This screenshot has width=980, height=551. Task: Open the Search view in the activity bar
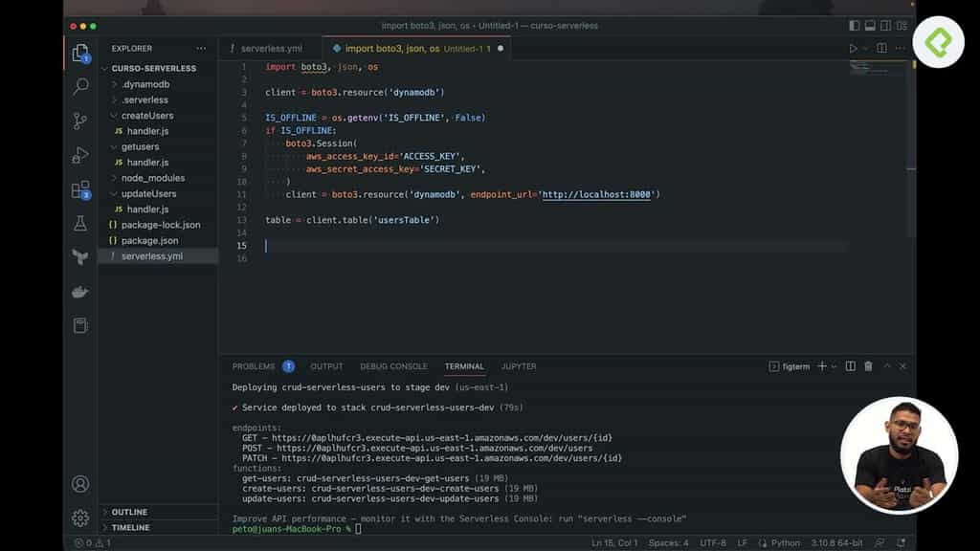point(79,86)
